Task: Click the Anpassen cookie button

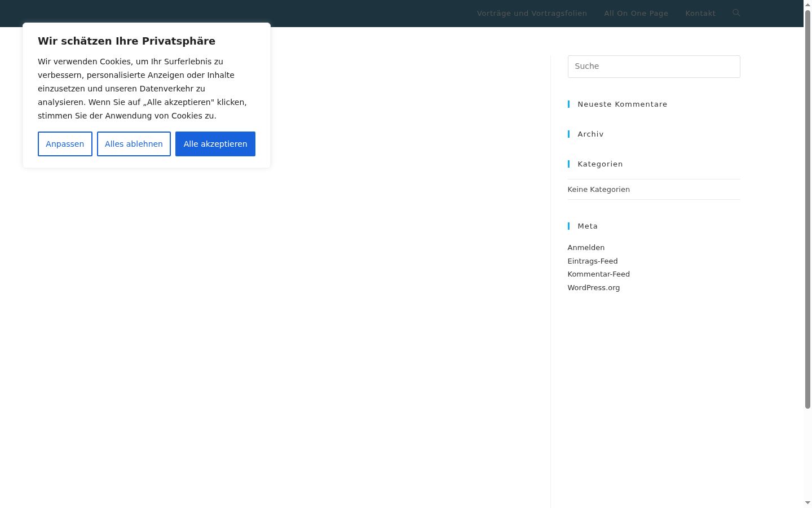Action: tap(65, 144)
